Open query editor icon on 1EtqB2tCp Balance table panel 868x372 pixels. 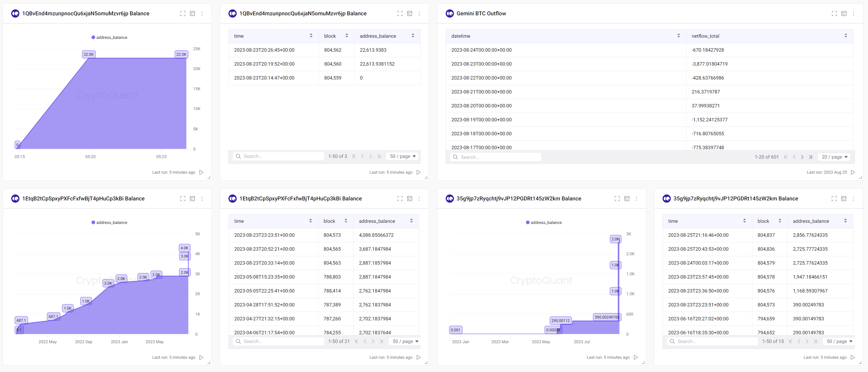(x=410, y=199)
